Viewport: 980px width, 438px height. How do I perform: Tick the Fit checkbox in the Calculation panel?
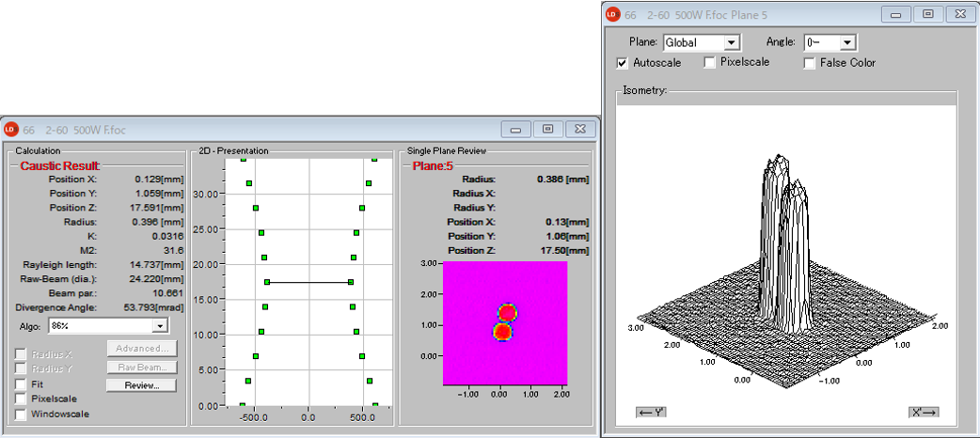(x=21, y=384)
